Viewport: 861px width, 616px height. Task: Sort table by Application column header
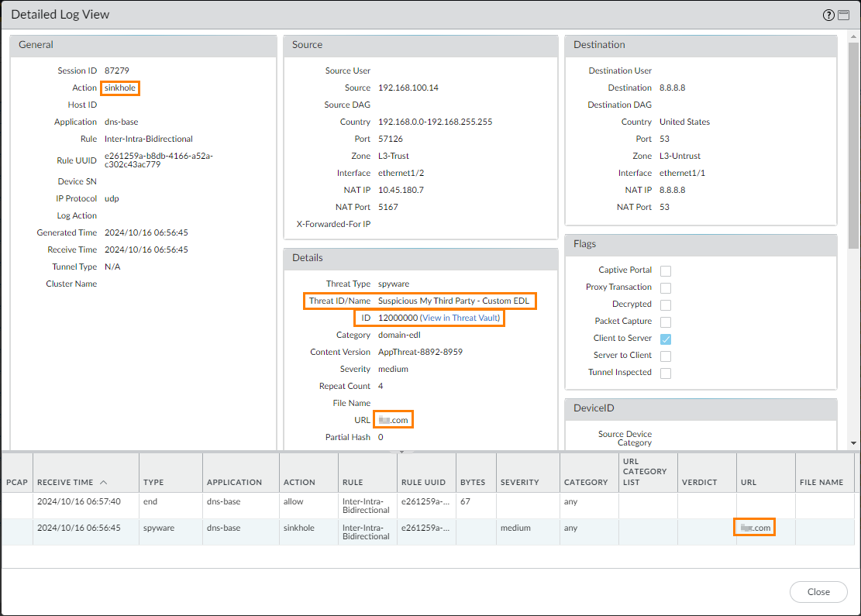point(236,482)
